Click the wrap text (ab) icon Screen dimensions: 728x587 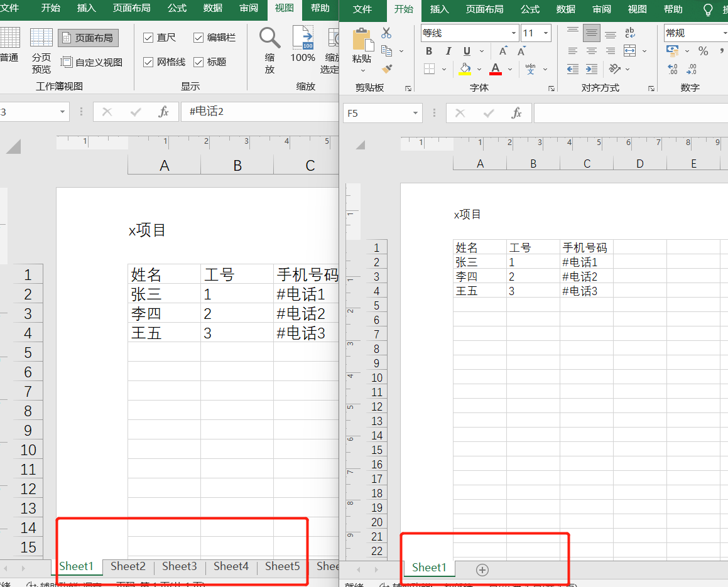629,33
